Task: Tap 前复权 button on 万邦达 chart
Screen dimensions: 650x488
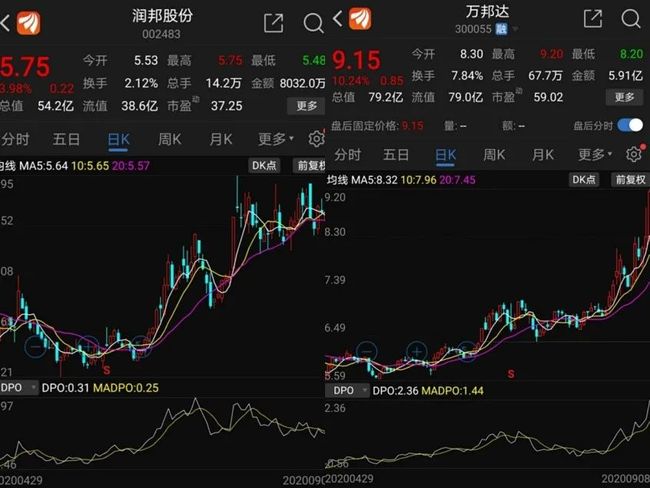Action: click(630, 180)
